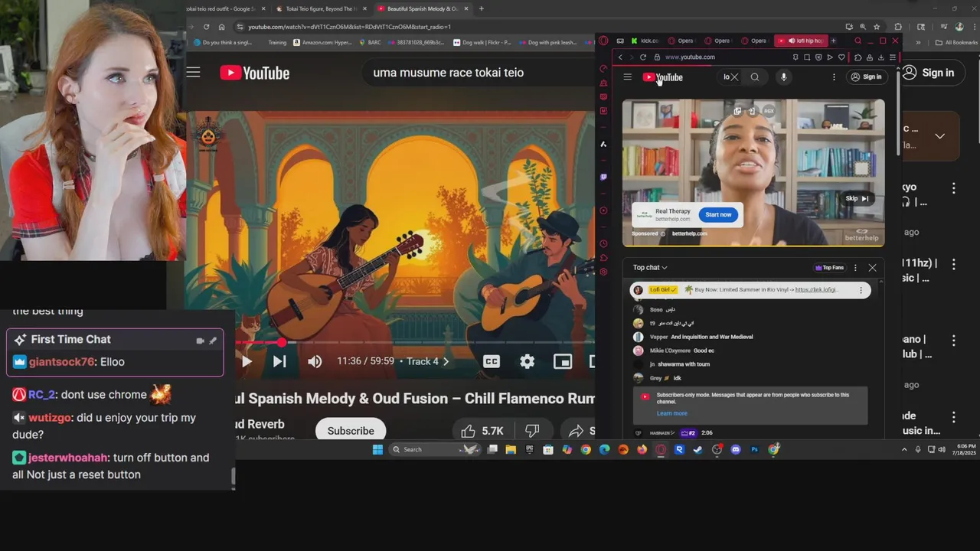This screenshot has height=551, width=980.
Task: Open Top chat mode dropdown
Action: click(x=650, y=267)
